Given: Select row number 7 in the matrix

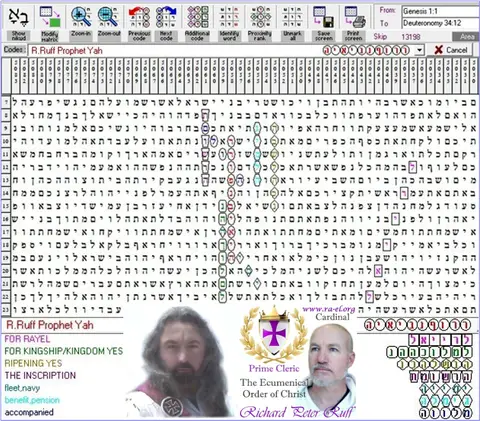Looking at the screenshot, I should point(6,102).
